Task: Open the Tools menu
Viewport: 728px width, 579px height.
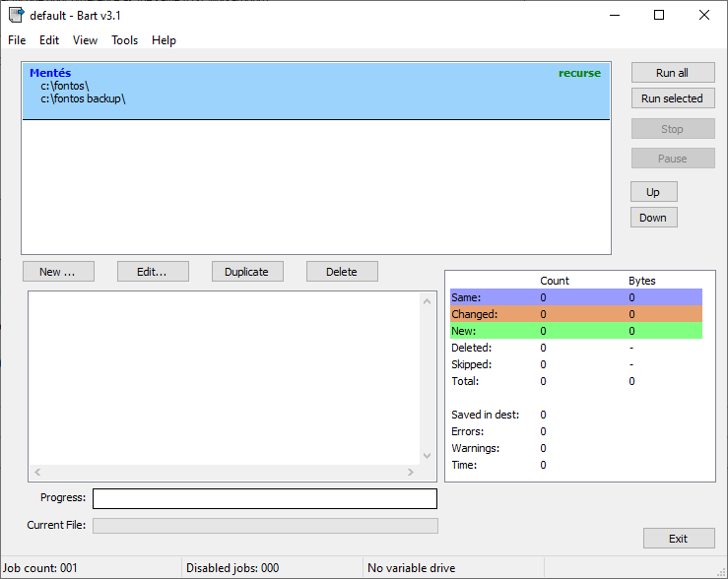Action: [125, 40]
